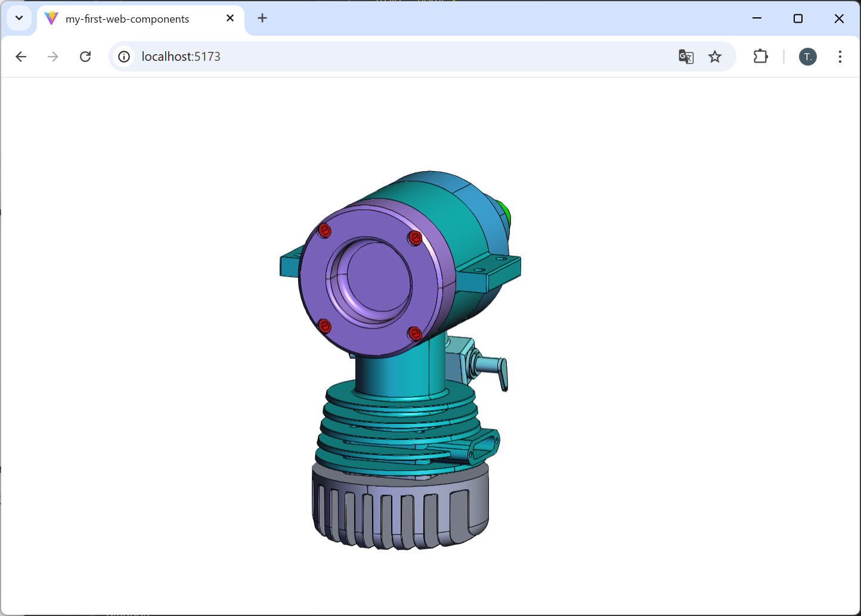The width and height of the screenshot is (861, 616).
Task: Reload the localhost page
Action: coord(85,57)
